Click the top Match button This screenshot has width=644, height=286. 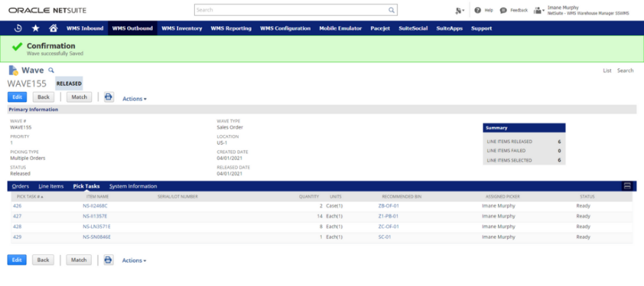(79, 97)
